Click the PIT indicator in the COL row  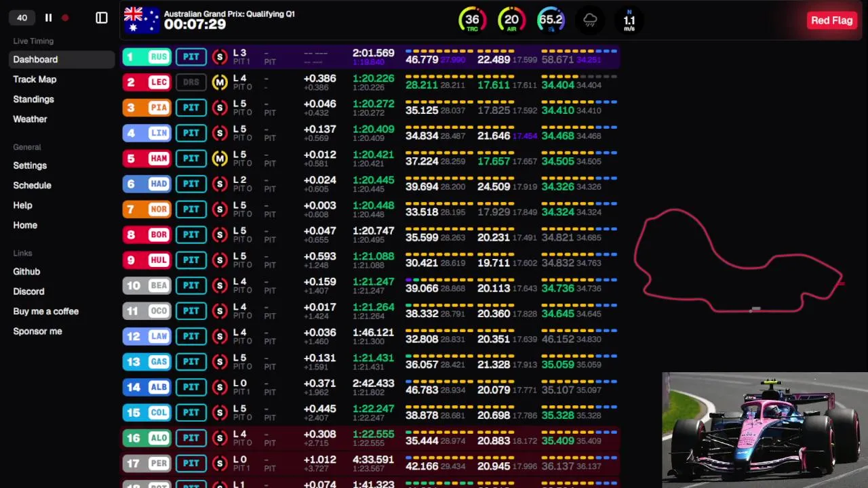click(x=191, y=413)
